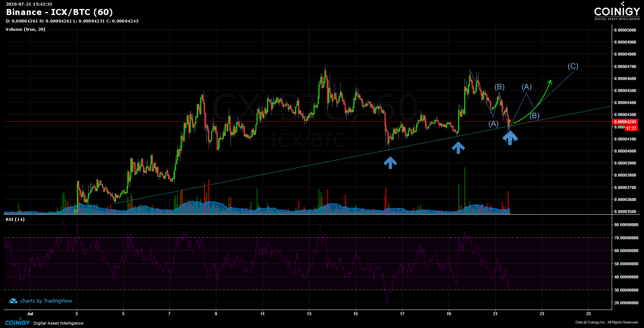This screenshot has height=328, width=644.
Task: Click the 0.00004900 price axis label
Action: [x=625, y=42]
